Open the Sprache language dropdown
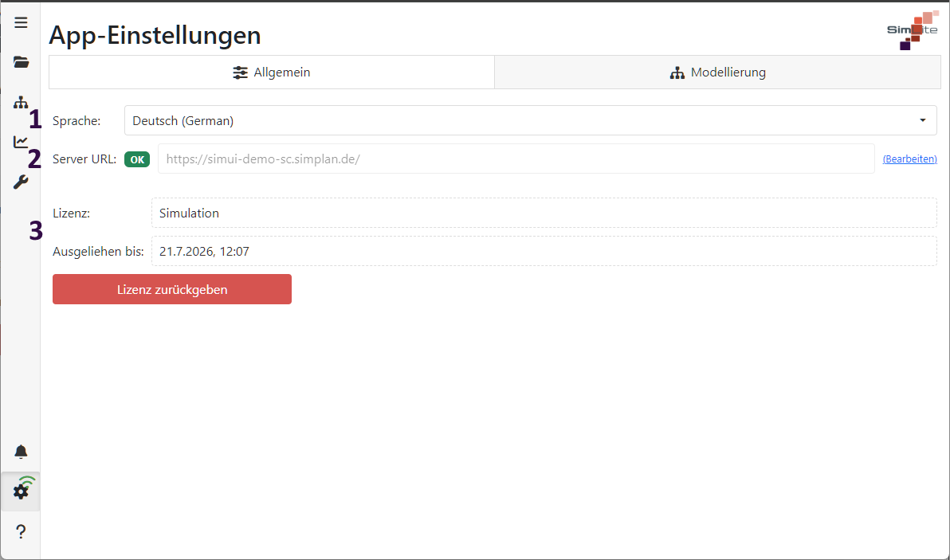950x560 pixels. (530, 120)
